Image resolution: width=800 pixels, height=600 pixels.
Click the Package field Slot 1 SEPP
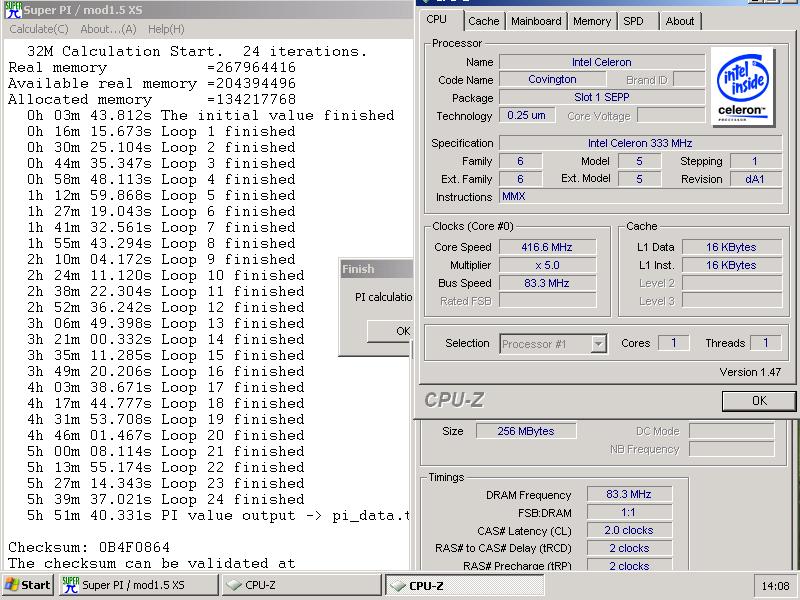tap(602, 97)
